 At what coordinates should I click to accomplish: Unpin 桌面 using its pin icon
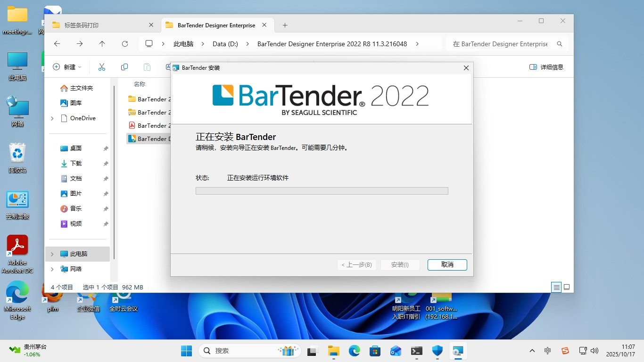pyautogui.click(x=106, y=148)
